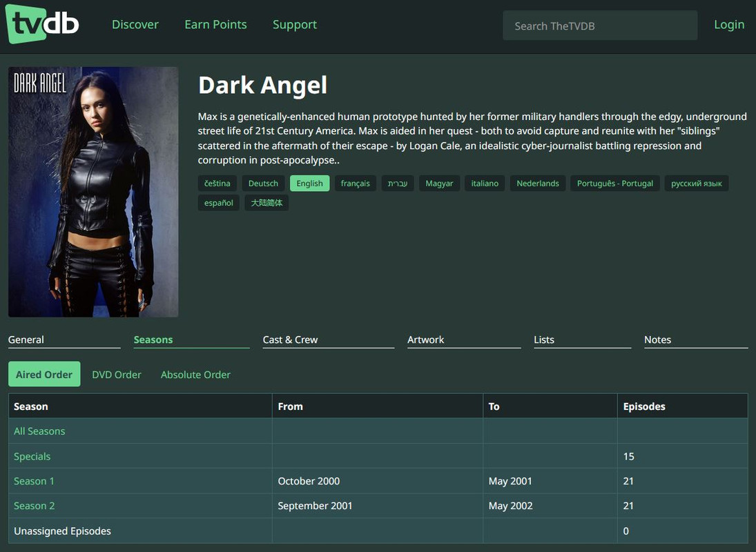The height and width of the screenshot is (552, 756).
Task: Open the Discover menu
Action: click(135, 25)
